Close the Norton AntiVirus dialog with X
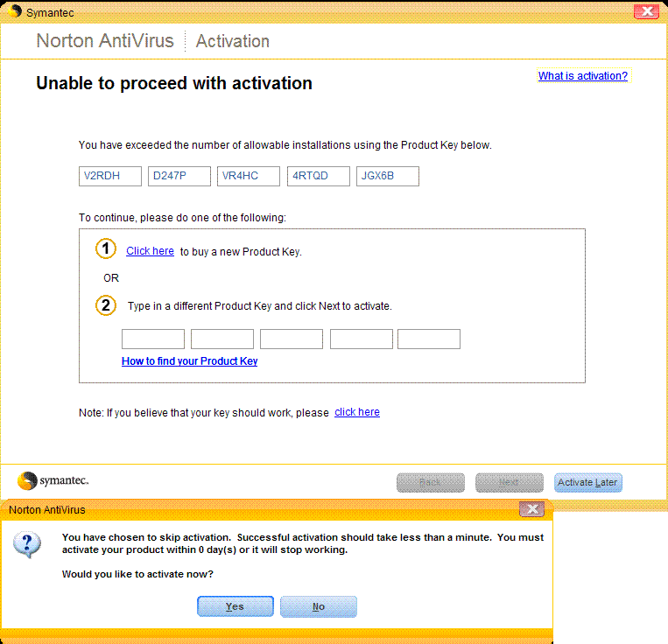Viewport: 668px width, 644px height. [x=531, y=509]
